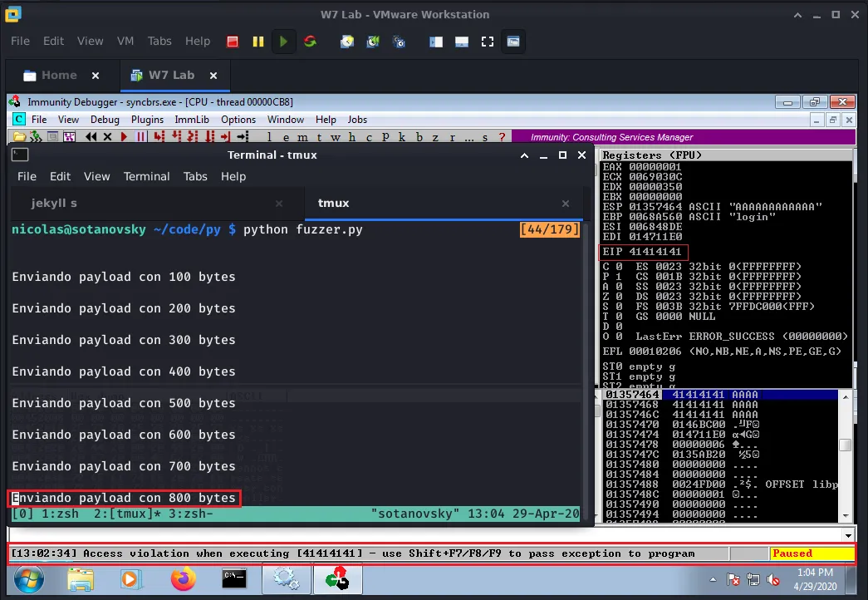
Task: Show executable modules with 'e' button
Action: (x=286, y=137)
